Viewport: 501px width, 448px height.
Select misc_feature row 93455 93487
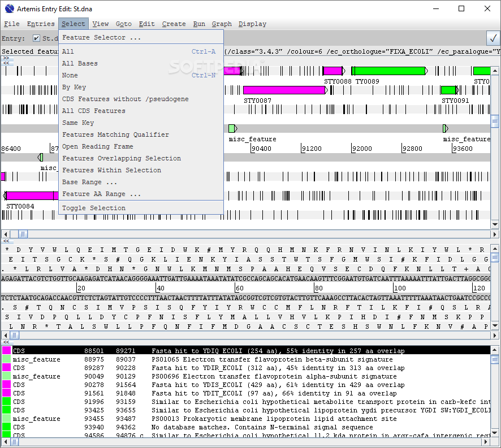(246, 418)
